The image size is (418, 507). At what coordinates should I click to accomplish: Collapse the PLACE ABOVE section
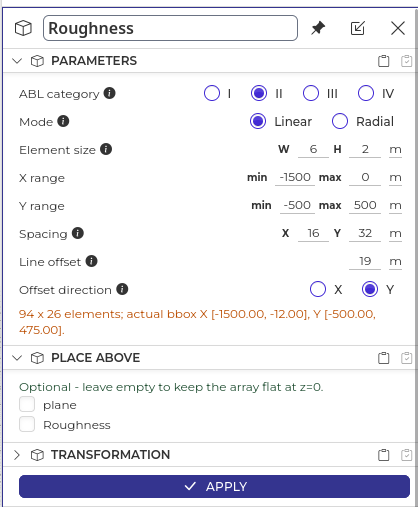[17, 358]
